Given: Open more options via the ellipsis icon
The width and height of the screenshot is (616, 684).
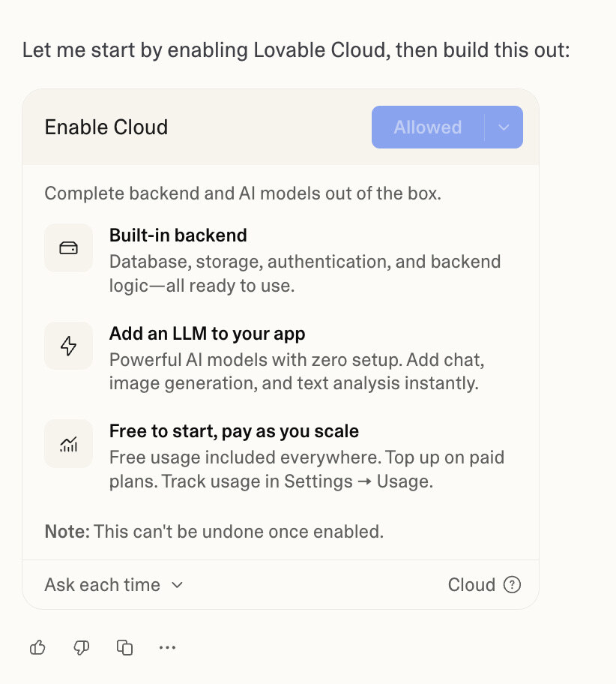Looking at the screenshot, I should point(167,646).
